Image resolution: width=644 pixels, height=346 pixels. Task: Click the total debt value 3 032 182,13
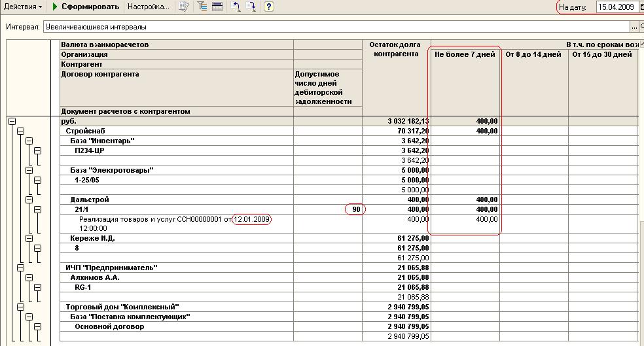(x=408, y=121)
